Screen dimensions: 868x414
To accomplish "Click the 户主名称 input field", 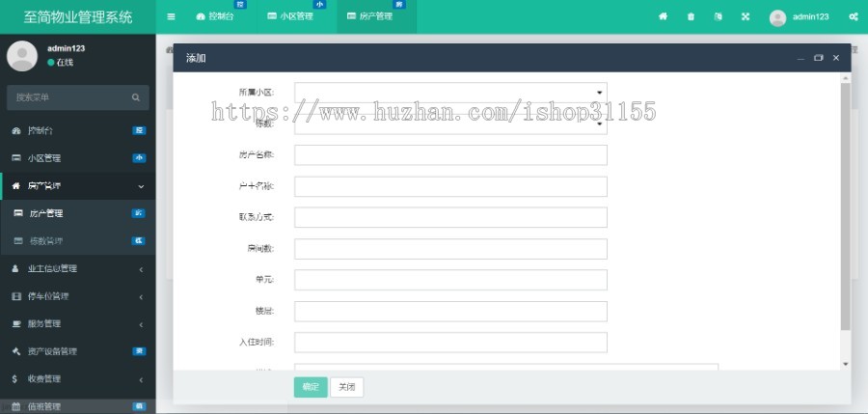I will [450, 186].
